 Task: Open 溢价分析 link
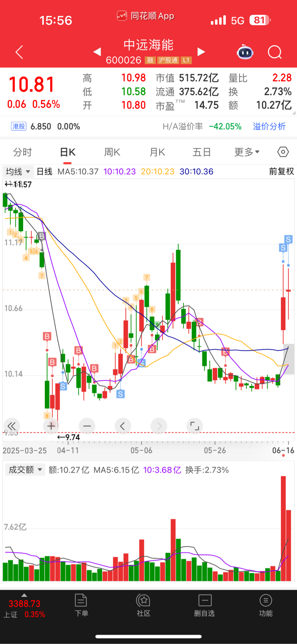(269, 126)
